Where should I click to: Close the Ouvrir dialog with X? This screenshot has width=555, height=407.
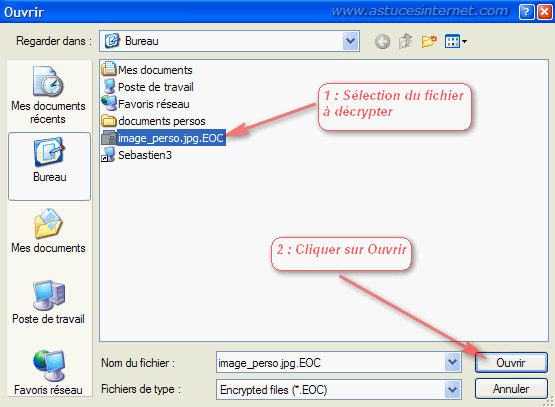544,12
